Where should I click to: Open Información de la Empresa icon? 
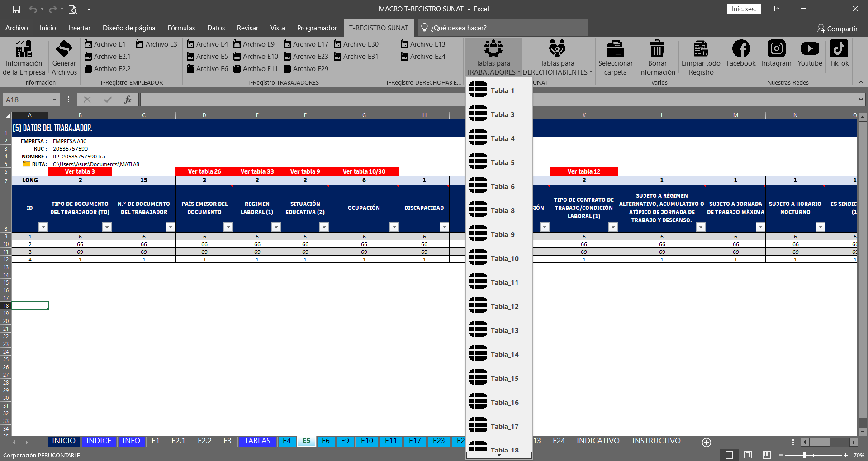[24, 49]
